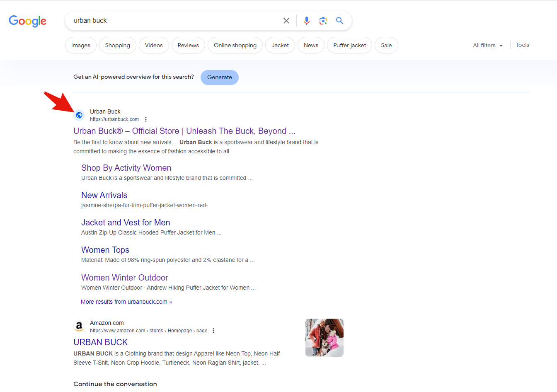557x392 pixels.
Task: Open the three-dot menu beside urbanbuck.com
Action: [x=146, y=119]
